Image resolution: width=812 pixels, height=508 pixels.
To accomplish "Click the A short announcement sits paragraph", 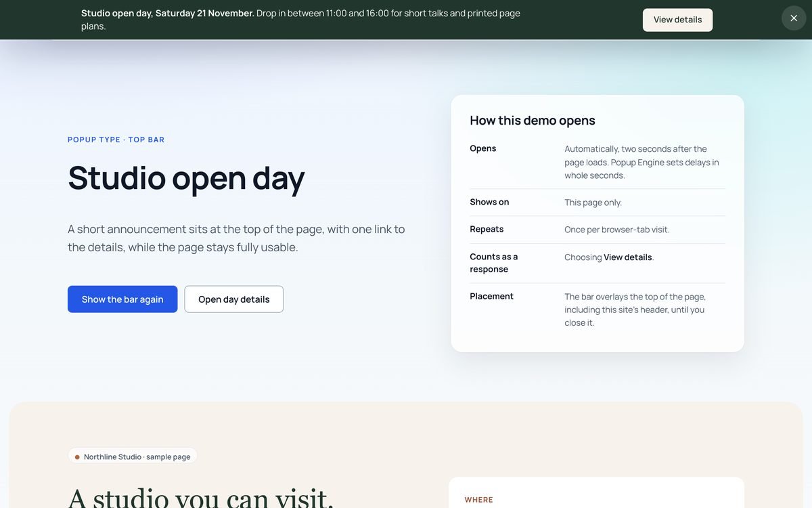I will click(236, 238).
